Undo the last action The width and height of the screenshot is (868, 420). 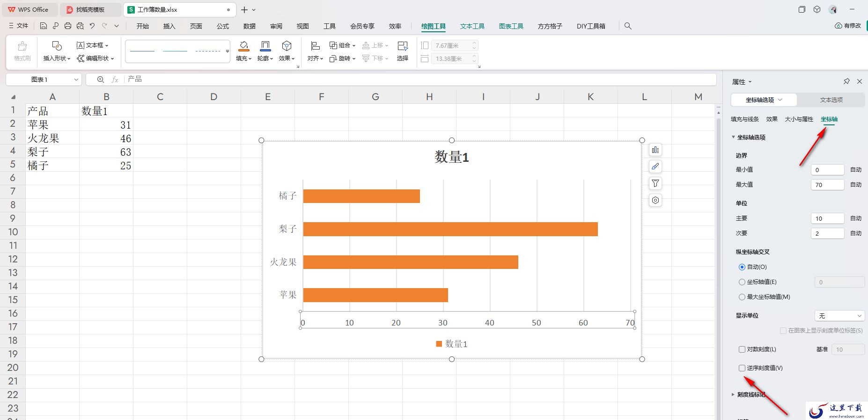92,26
